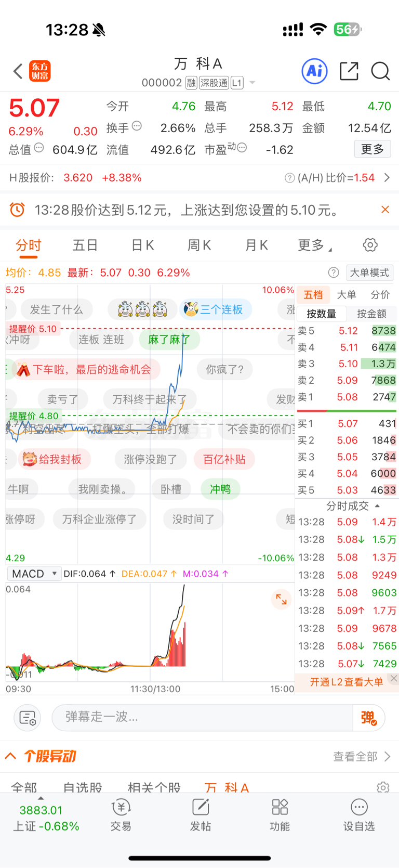Collapse the 分时成交 section arrow

tap(377, 506)
